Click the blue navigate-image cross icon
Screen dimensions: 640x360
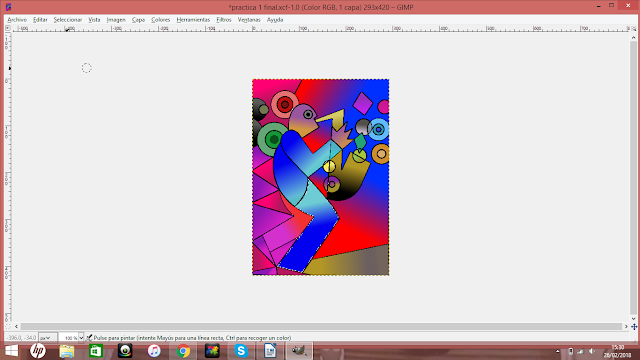click(634, 327)
